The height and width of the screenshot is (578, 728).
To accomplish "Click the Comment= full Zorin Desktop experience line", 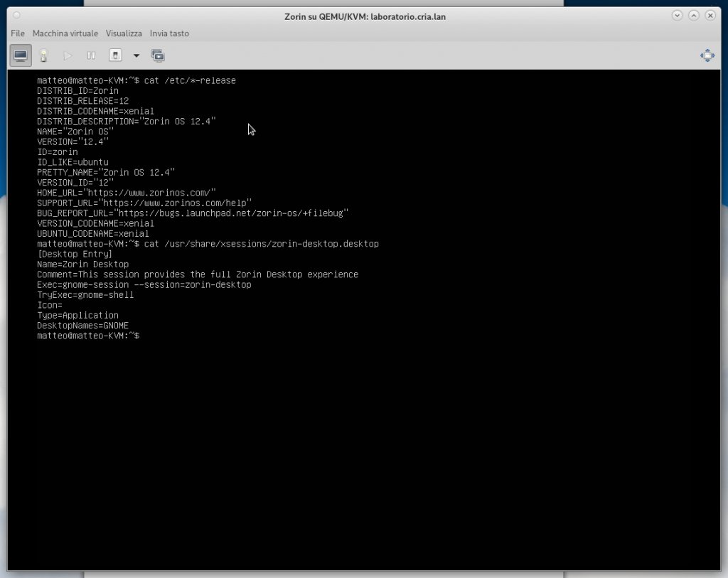I will click(x=198, y=275).
